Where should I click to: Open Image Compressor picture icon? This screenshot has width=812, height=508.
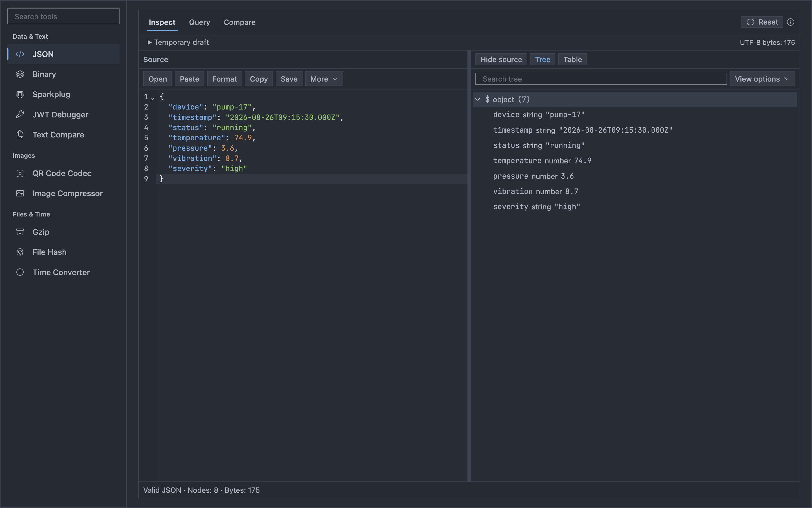pyautogui.click(x=20, y=194)
